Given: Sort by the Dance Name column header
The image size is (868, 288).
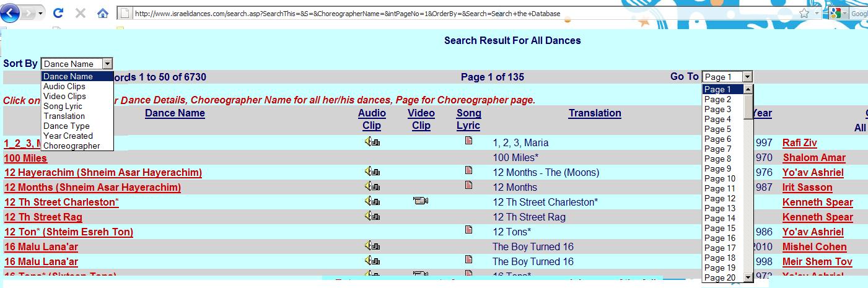Looking at the screenshot, I should 175,113.
